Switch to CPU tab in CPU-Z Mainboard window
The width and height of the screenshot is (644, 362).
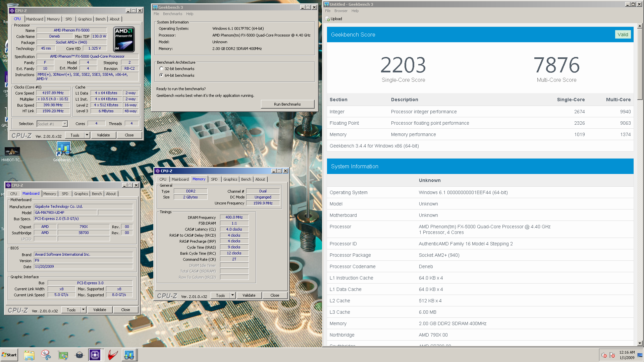(x=13, y=194)
